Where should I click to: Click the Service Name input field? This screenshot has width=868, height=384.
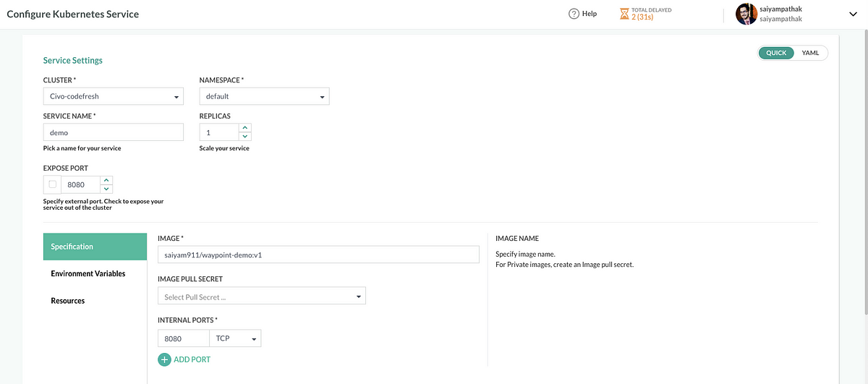114,132
